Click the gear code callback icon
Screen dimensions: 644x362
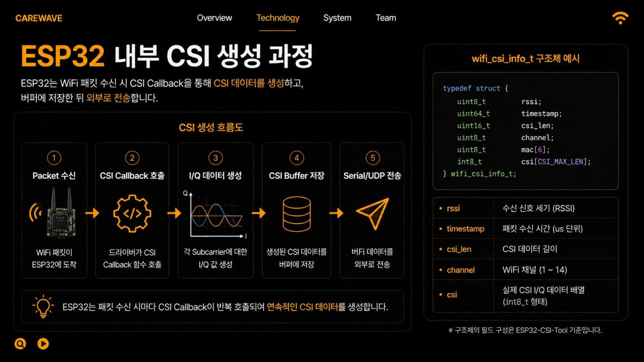(132, 213)
